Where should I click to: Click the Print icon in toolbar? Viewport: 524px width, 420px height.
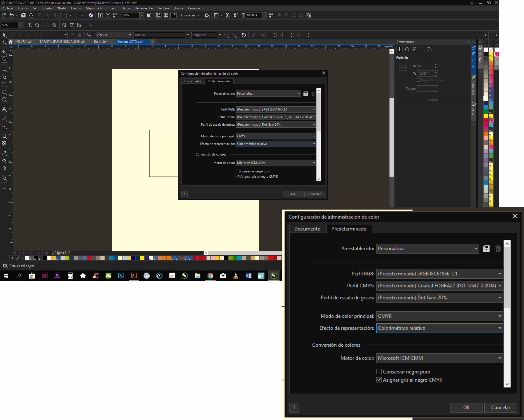point(31,15)
